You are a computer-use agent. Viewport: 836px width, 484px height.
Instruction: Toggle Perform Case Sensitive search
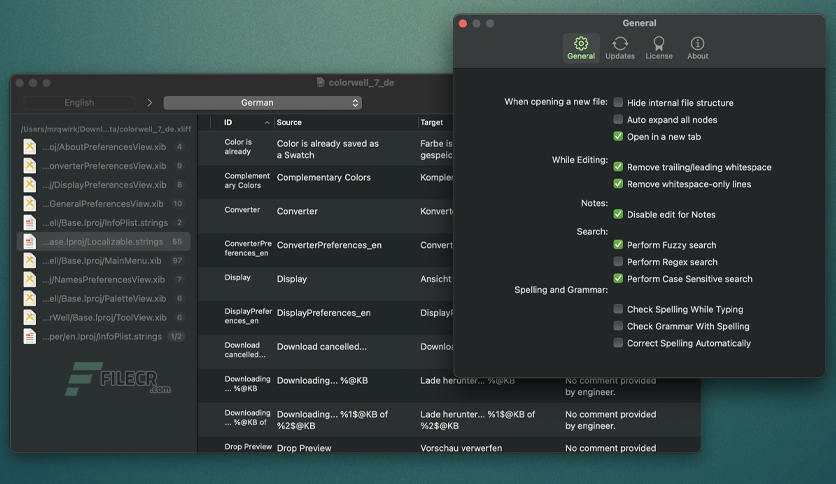click(618, 279)
